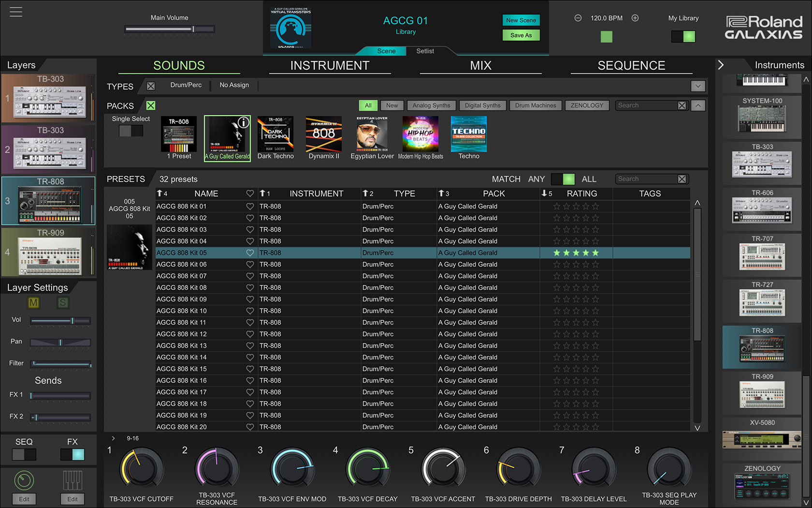Switch the Match Any/All toggle

563,179
